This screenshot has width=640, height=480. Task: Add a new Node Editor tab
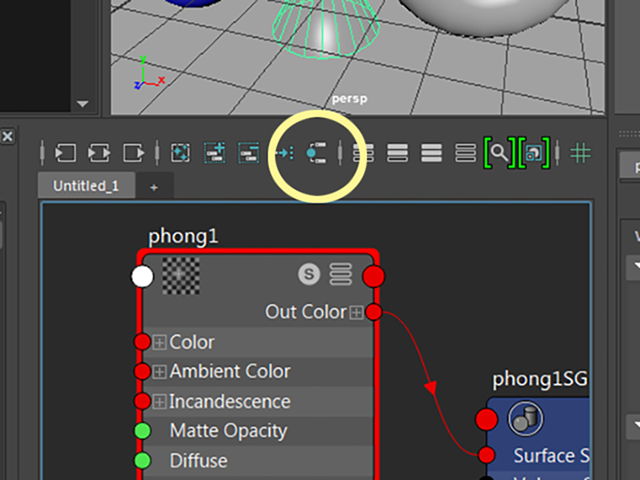(154, 187)
